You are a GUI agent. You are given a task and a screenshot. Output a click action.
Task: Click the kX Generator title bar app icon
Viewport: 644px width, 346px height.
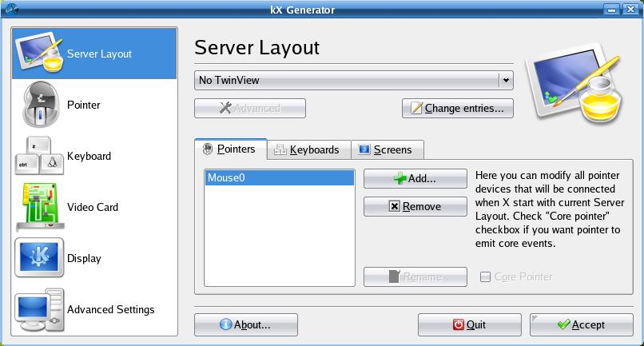tap(11, 8)
